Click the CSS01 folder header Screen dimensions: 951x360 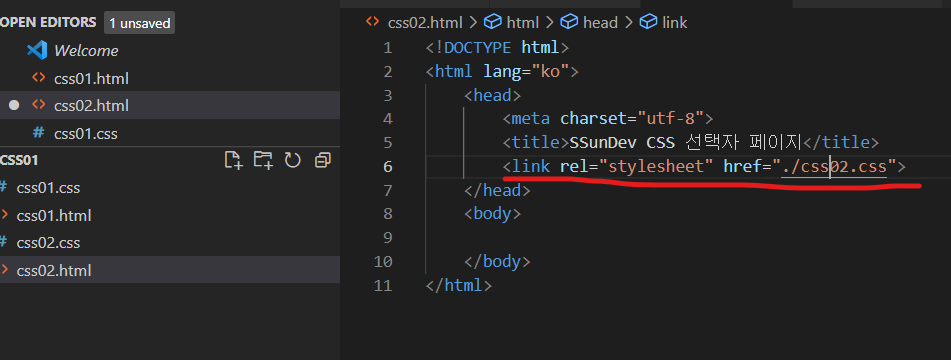point(19,160)
